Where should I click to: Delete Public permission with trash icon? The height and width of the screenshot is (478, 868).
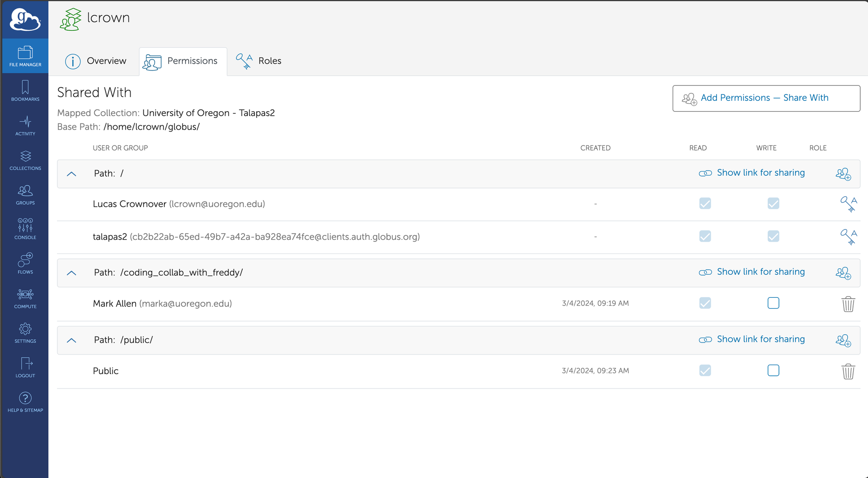[848, 371]
